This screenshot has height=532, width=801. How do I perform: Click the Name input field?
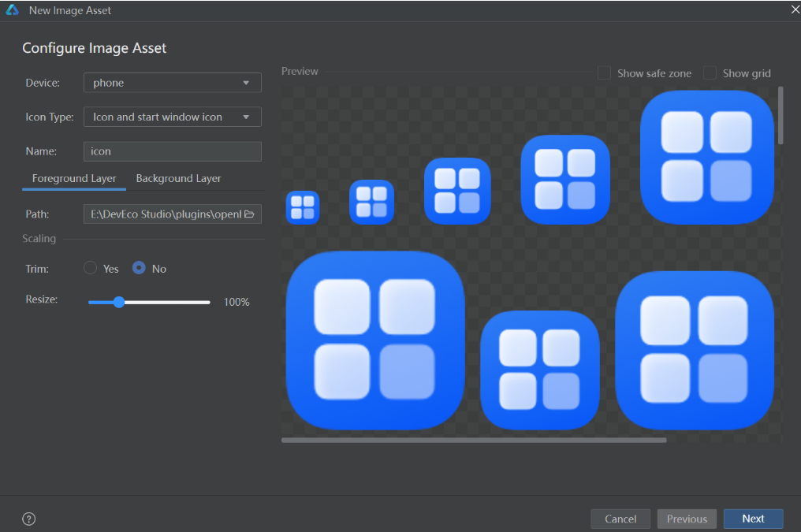[172, 151]
